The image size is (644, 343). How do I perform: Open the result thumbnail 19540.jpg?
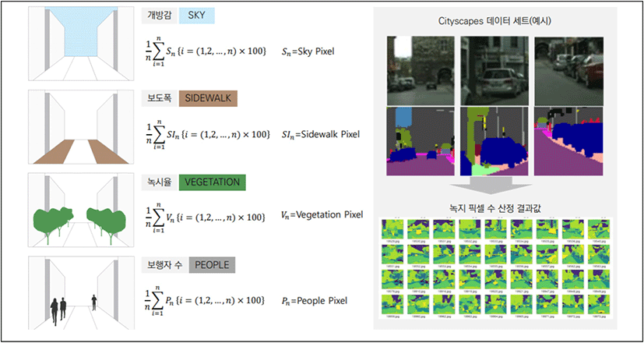pyautogui.click(x=598, y=228)
